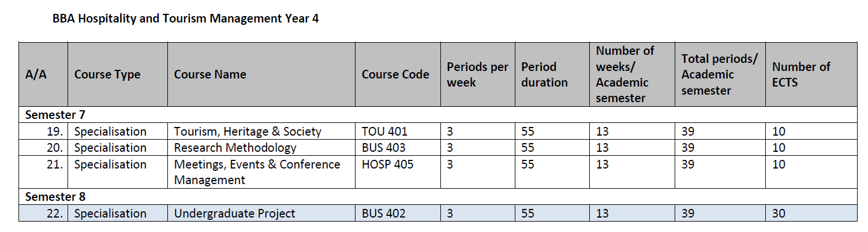Image resolution: width=868 pixels, height=232 pixels.
Task: Select the Semester 7 section row
Action: [56, 115]
